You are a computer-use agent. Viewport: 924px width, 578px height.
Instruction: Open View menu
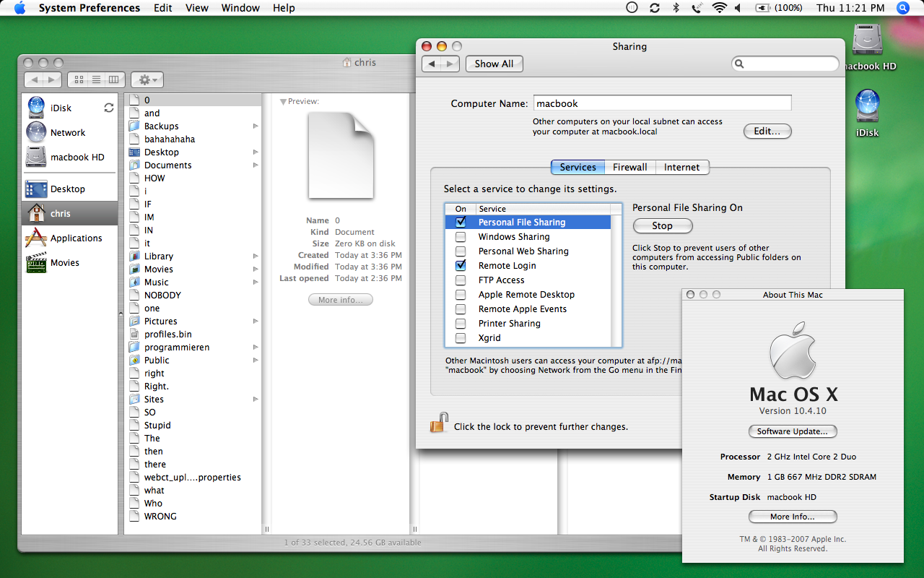tap(197, 8)
